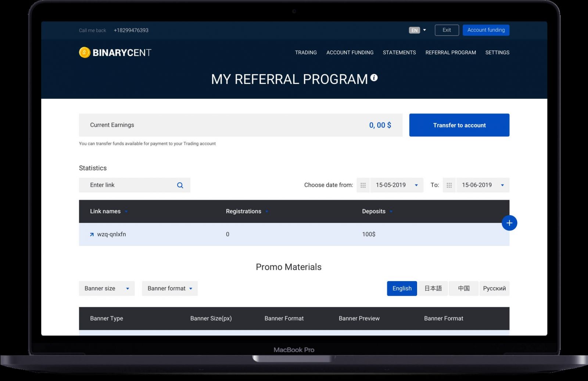
Task: Click the Promo Materials heading
Action: coord(288,267)
